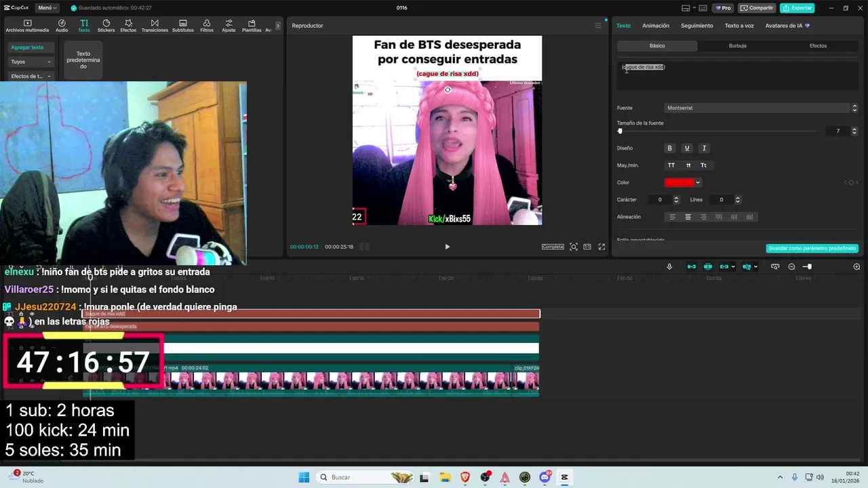868x488 pixels.
Task: Open the Efectos panel
Action: tap(128, 26)
